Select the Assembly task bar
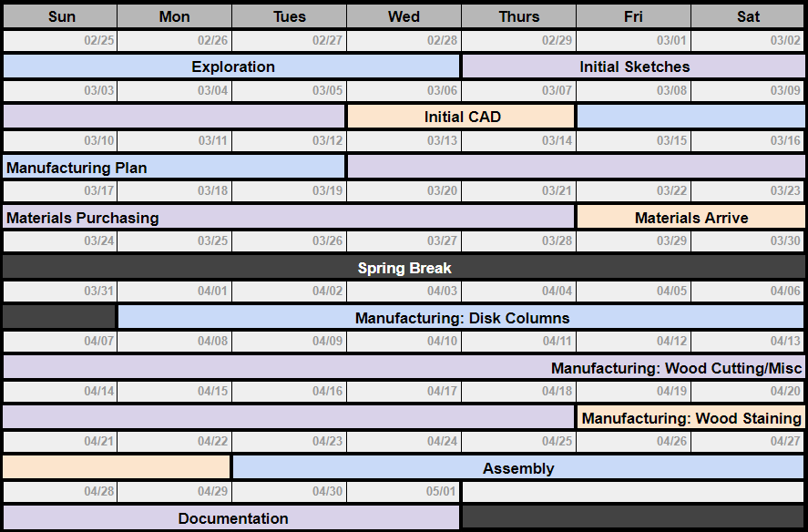Screen dimensions: 808x532 [x=517, y=468]
